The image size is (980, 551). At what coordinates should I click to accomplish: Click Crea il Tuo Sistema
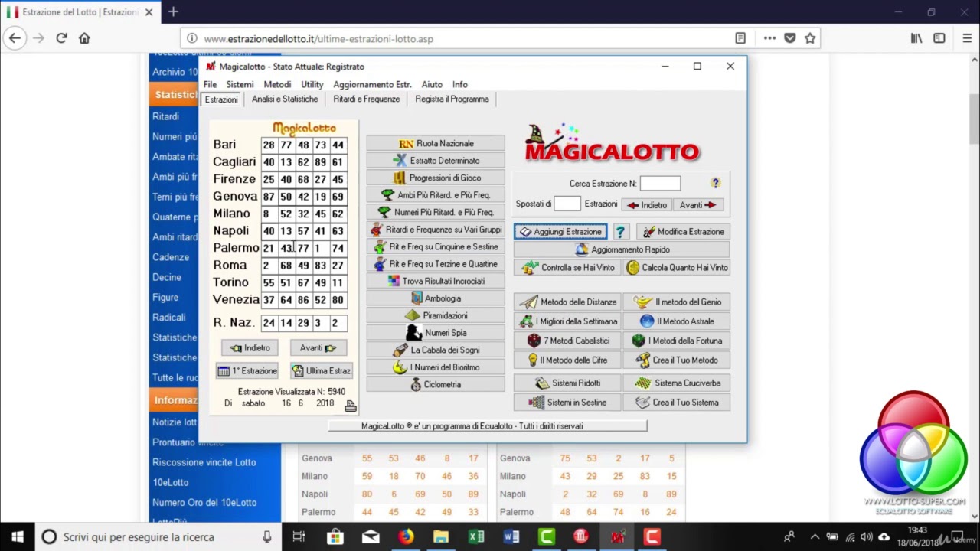tap(676, 402)
